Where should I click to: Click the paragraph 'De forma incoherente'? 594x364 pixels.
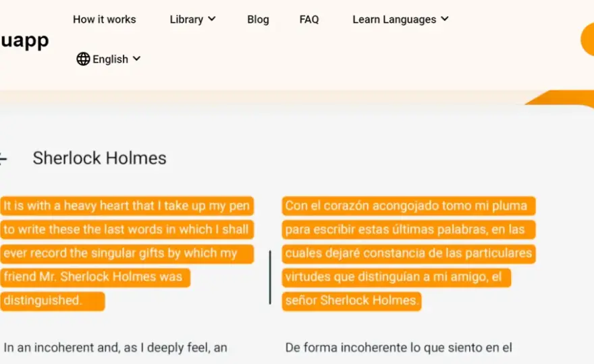coord(398,347)
